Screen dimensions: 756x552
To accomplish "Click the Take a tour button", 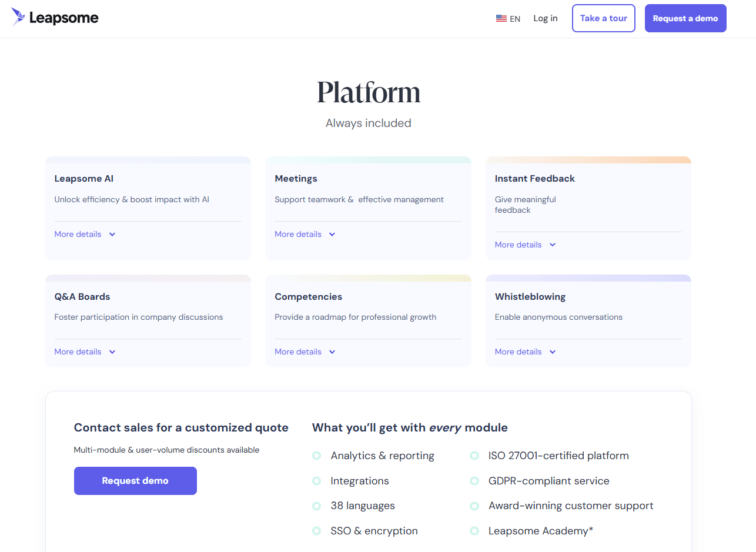I will pos(604,18).
